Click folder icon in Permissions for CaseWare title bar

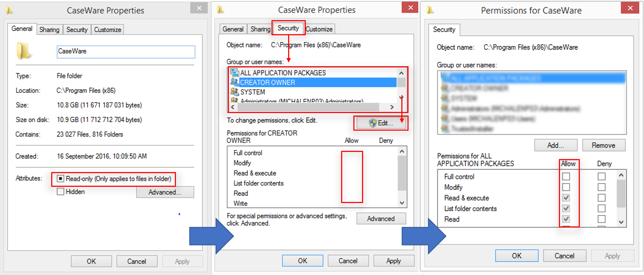[x=430, y=10]
